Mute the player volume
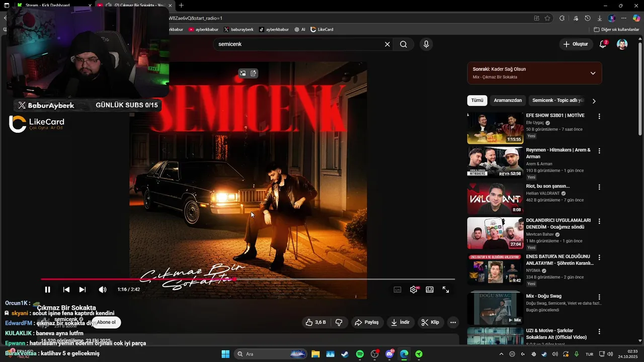This screenshot has width=644, height=362. point(103,290)
